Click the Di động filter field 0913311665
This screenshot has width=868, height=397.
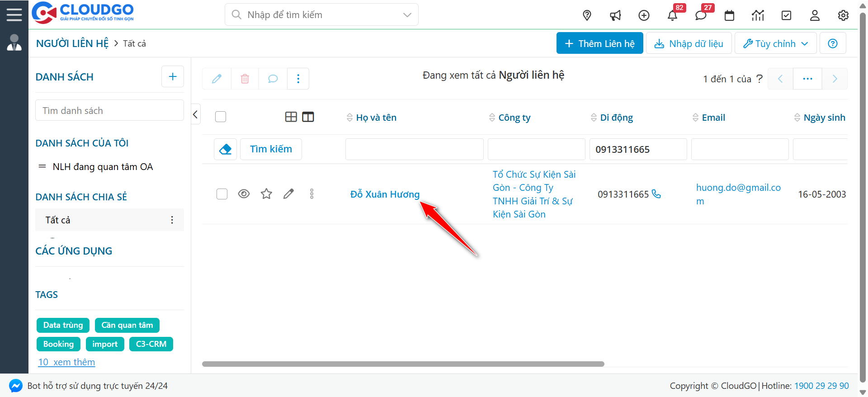click(638, 149)
